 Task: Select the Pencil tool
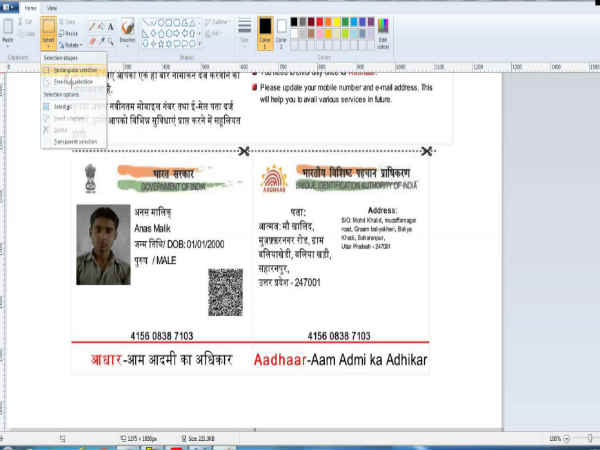click(x=93, y=24)
